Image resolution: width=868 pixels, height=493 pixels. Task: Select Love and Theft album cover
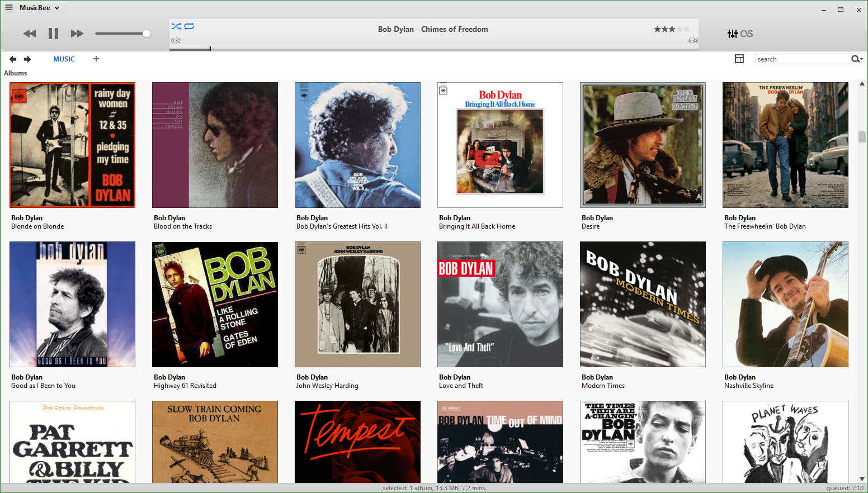[500, 305]
